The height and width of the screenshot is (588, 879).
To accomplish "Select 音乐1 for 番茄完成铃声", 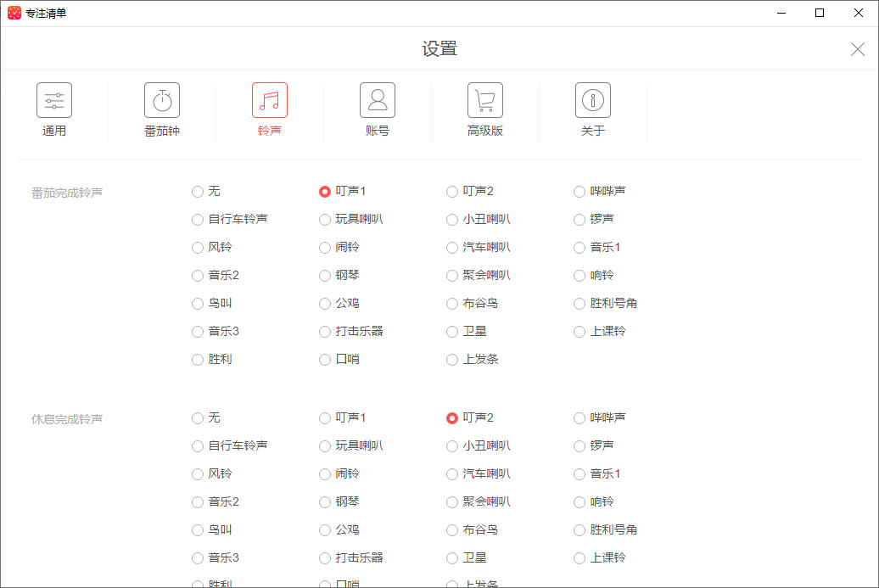I will [579, 248].
